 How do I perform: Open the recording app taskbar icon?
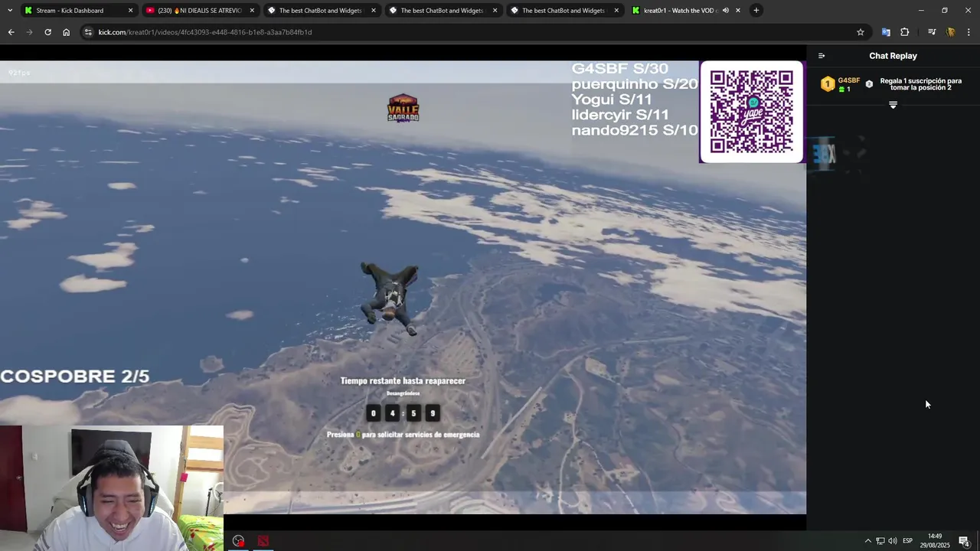[239, 541]
